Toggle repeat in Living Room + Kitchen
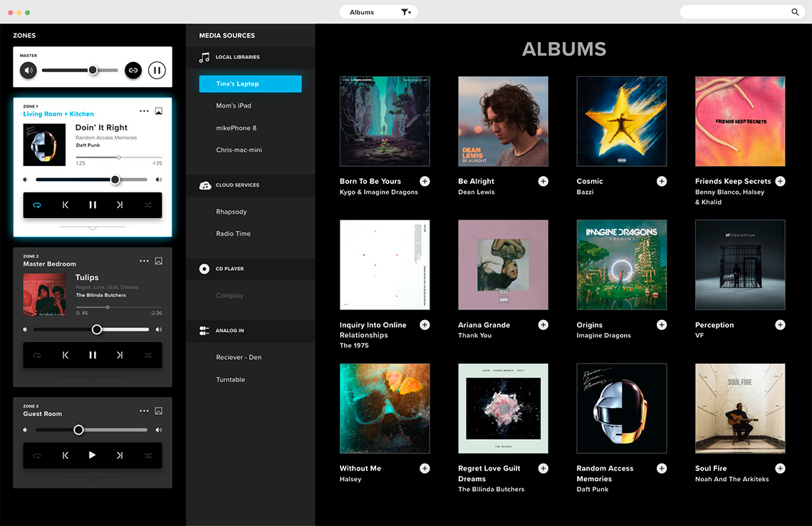812x526 pixels. pyautogui.click(x=37, y=205)
